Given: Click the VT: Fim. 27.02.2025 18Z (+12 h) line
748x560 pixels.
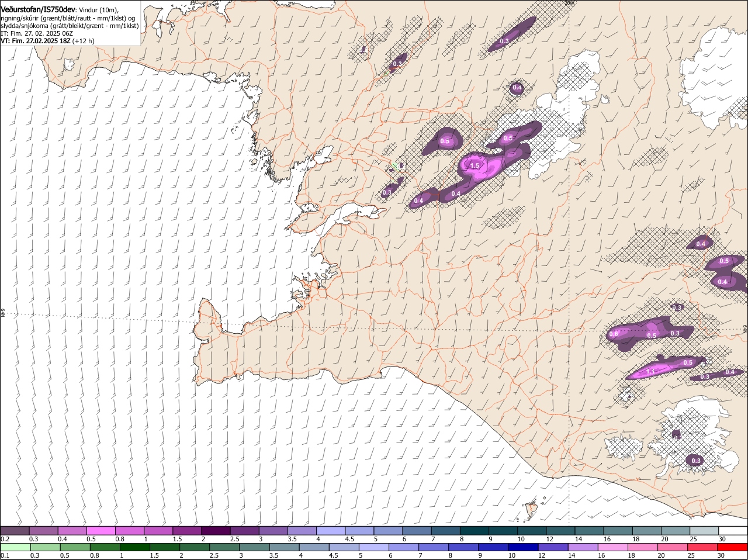Looking at the screenshot, I should pos(48,41).
